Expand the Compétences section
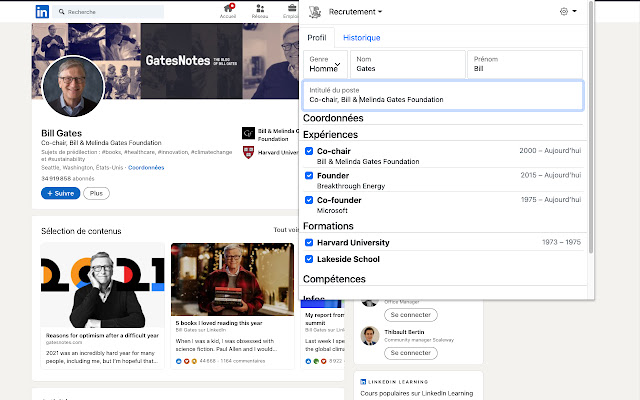This screenshot has height=400, width=640. pyautogui.click(x=334, y=279)
